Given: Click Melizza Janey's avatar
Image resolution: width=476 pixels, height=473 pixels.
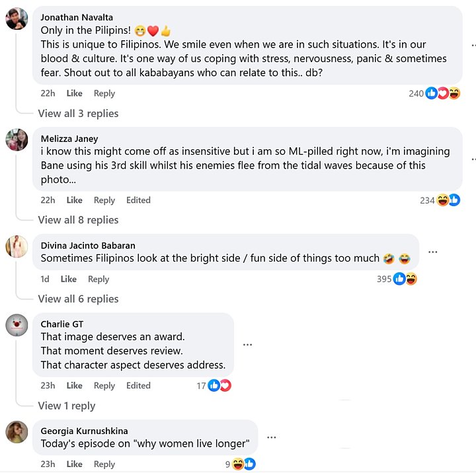Looking at the screenshot, I should coord(17,139).
